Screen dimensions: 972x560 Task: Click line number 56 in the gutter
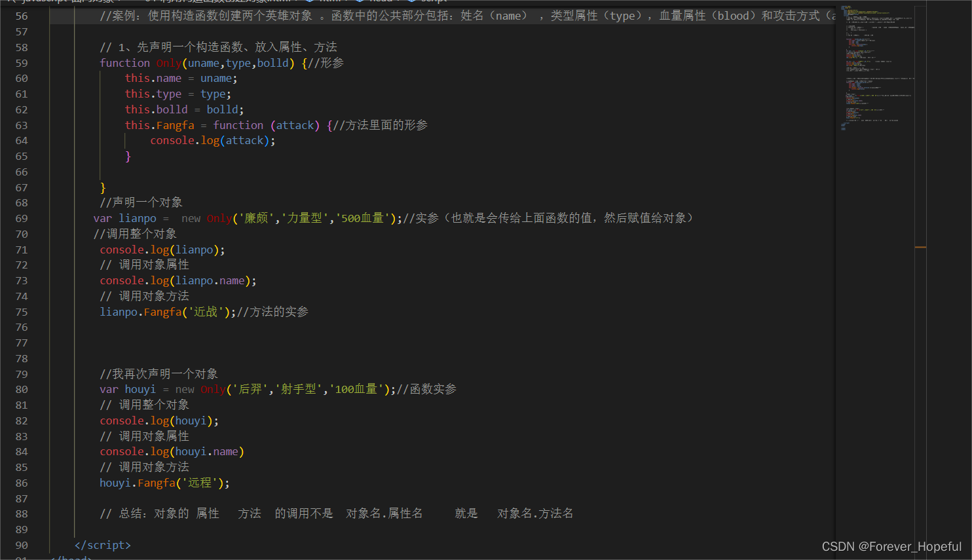point(22,15)
